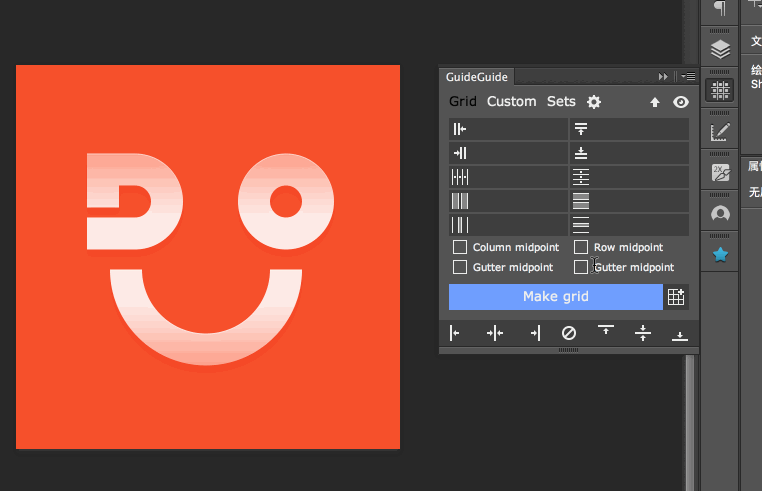Click the number of rows field
The width and height of the screenshot is (762, 491).
tap(629, 177)
